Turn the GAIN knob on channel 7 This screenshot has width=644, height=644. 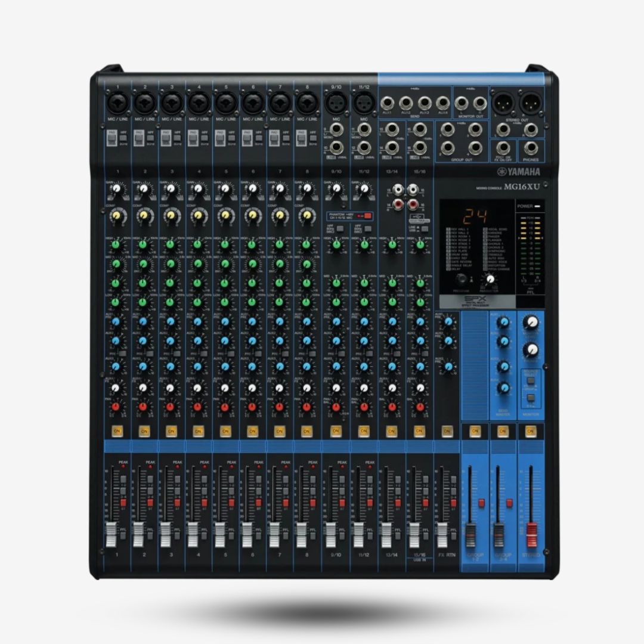(x=279, y=189)
